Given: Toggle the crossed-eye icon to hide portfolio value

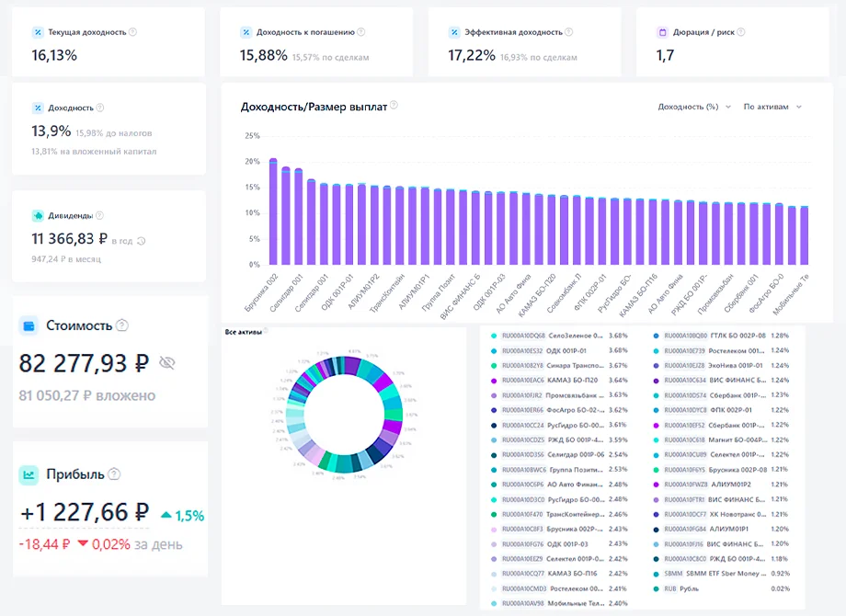Looking at the screenshot, I should [x=167, y=363].
